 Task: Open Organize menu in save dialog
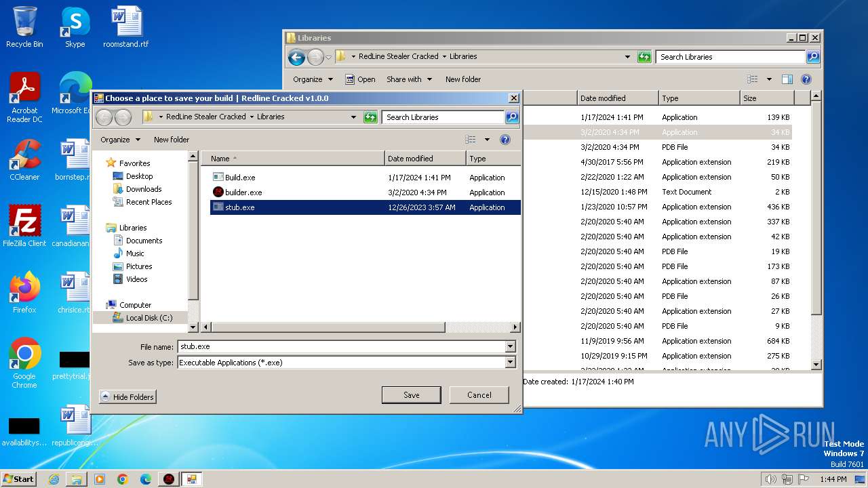coord(120,140)
